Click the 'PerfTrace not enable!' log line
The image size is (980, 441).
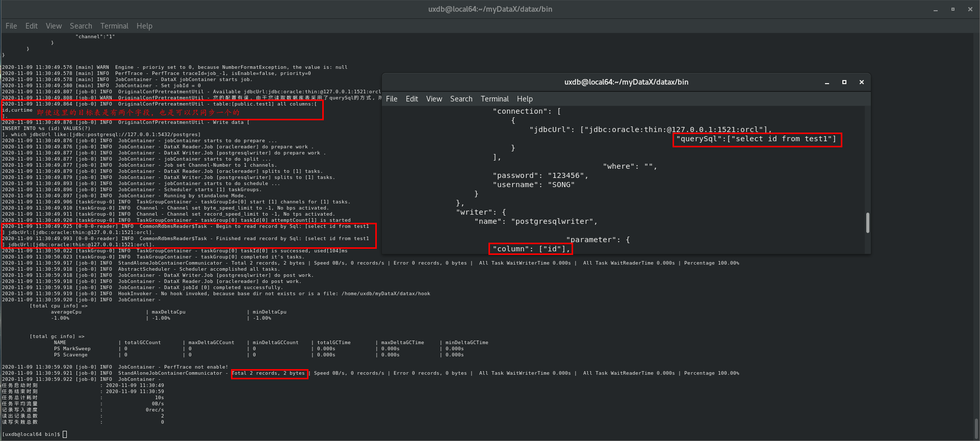coord(115,367)
